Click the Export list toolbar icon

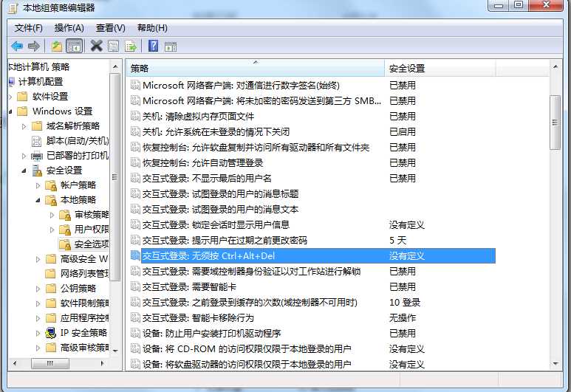130,47
